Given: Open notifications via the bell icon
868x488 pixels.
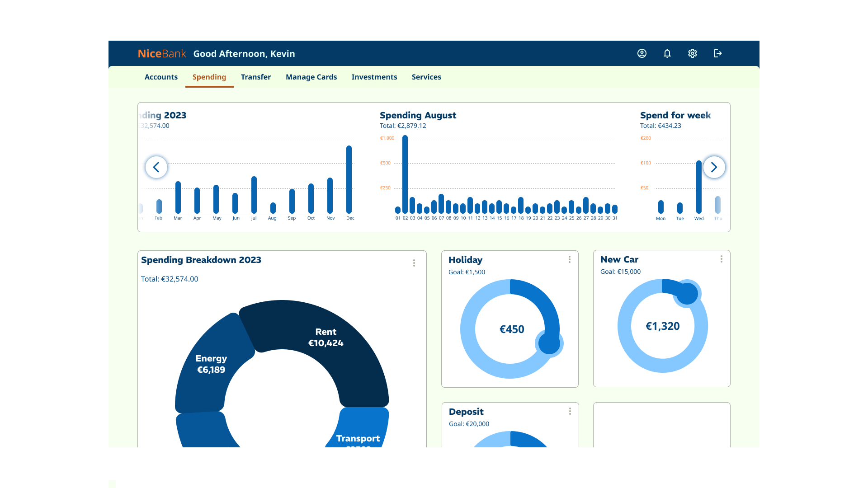Looking at the screenshot, I should pyautogui.click(x=667, y=53).
